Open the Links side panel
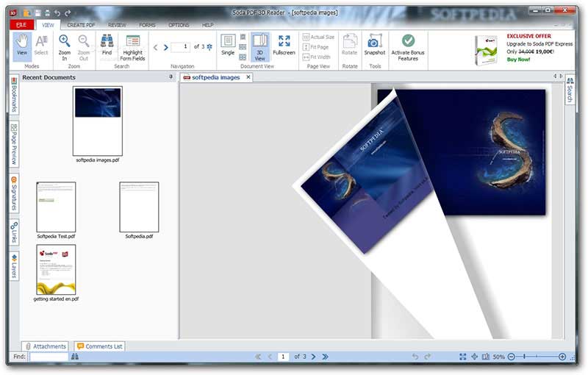 [x=14, y=232]
